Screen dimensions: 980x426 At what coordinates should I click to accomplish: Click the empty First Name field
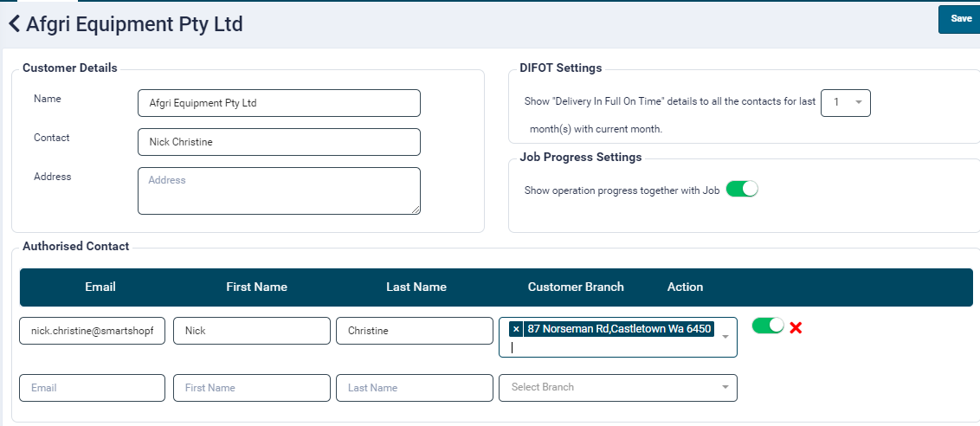tap(251, 388)
